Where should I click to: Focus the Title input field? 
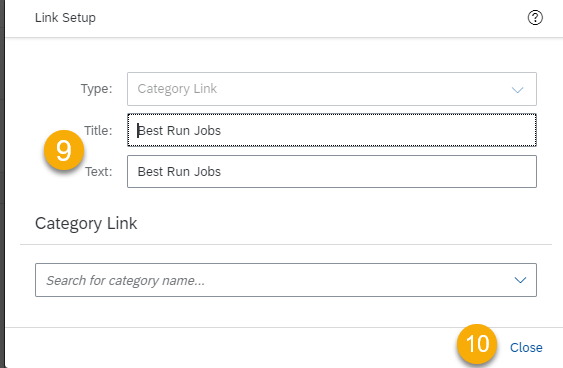pyautogui.click(x=332, y=130)
